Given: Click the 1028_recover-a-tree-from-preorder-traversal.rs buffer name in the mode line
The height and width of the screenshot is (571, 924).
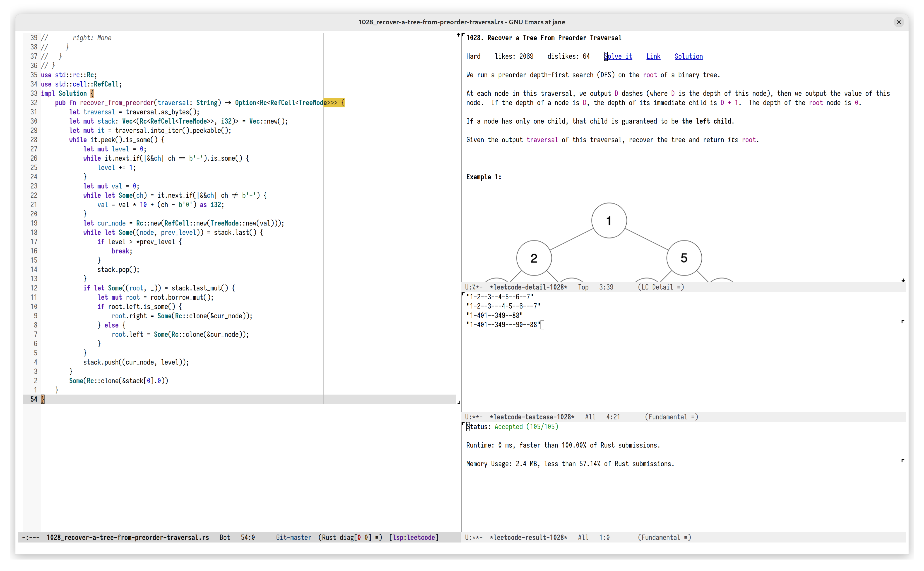Looking at the screenshot, I should (x=128, y=537).
